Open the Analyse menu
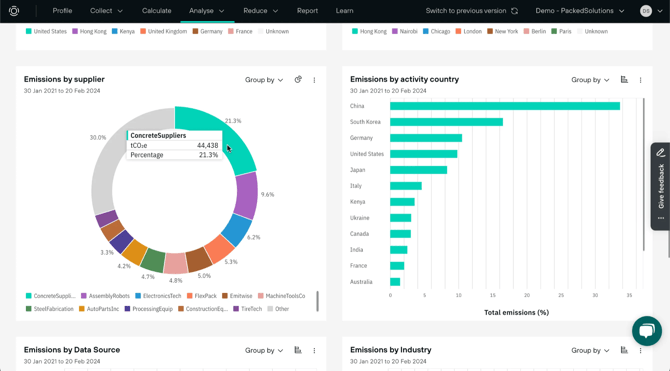 (x=207, y=11)
